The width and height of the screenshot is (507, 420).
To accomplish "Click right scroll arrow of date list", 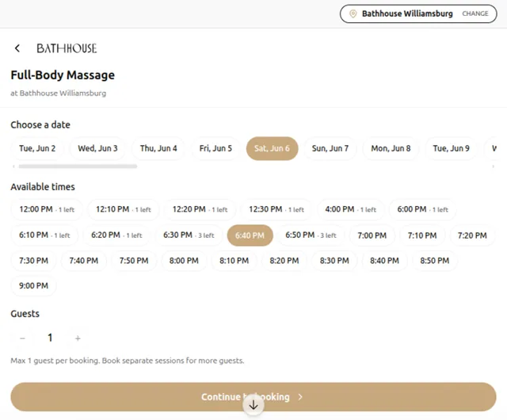I will click(493, 166).
